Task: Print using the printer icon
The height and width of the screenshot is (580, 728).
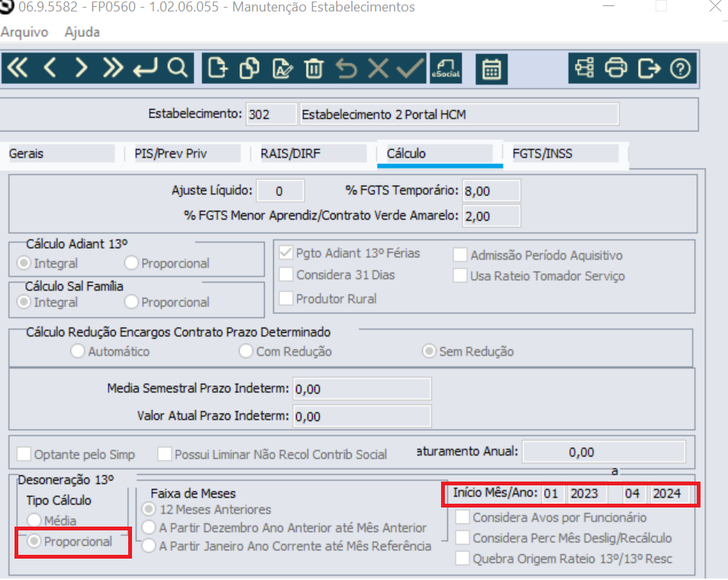Action: [x=616, y=69]
